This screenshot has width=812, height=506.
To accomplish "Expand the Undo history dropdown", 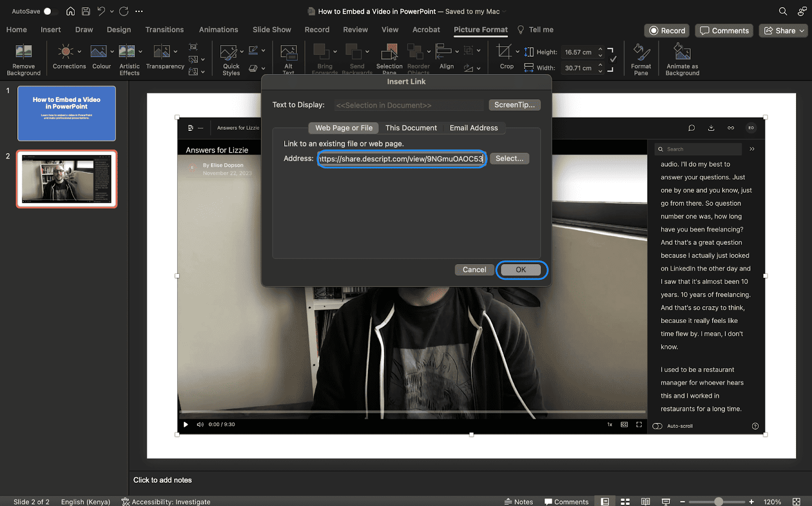I will pyautogui.click(x=112, y=11).
